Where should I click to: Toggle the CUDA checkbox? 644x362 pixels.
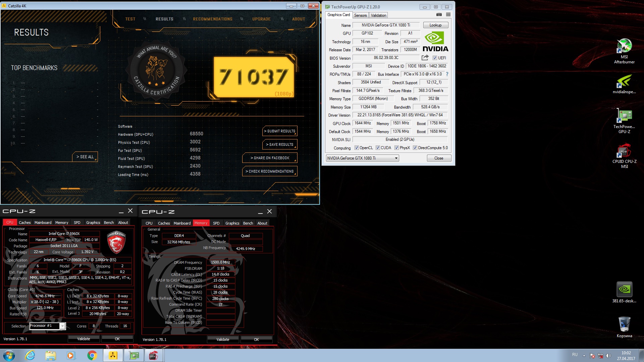[378, 148]
